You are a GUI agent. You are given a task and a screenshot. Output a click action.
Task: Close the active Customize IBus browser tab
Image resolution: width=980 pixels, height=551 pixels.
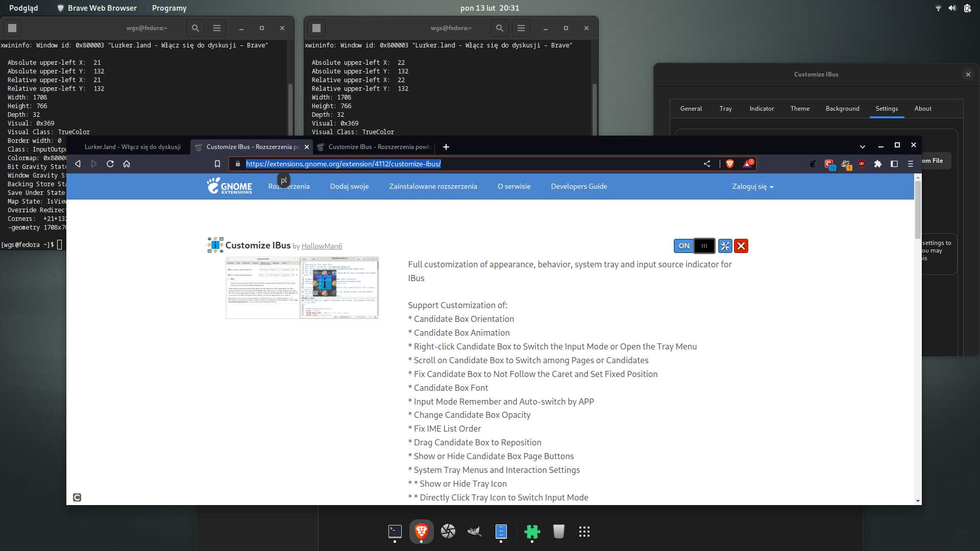(307, 147)
